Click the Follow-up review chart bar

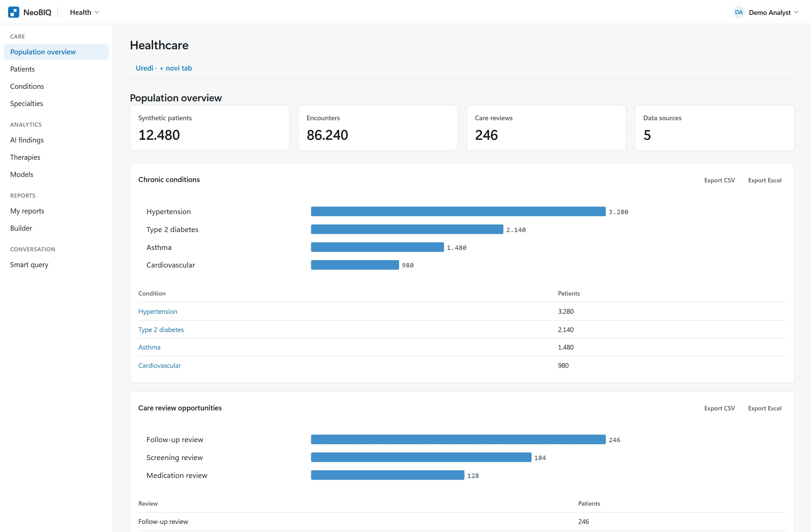coord(458,439)
